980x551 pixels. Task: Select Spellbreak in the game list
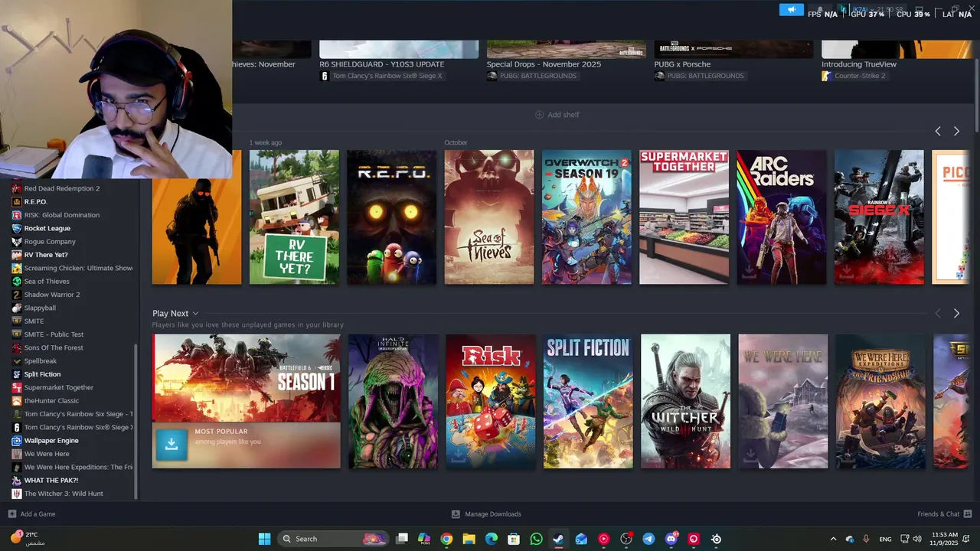41,361
